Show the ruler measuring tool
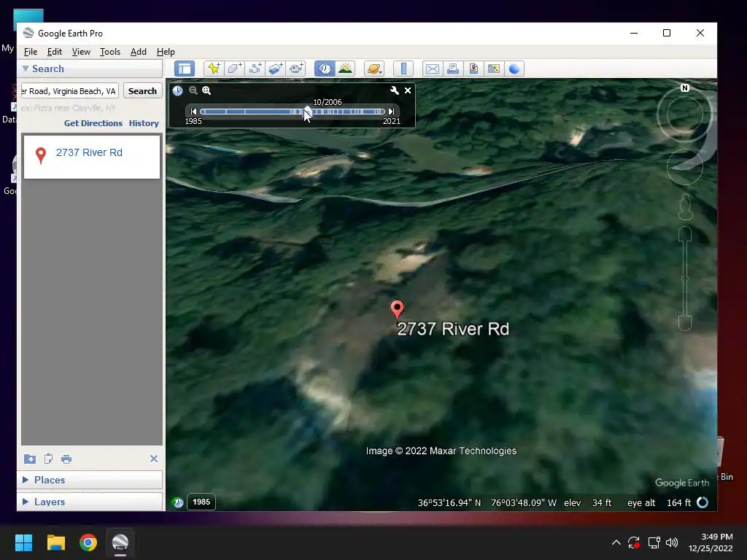Screen dimensions: 747x560 (x=403, y=69)
